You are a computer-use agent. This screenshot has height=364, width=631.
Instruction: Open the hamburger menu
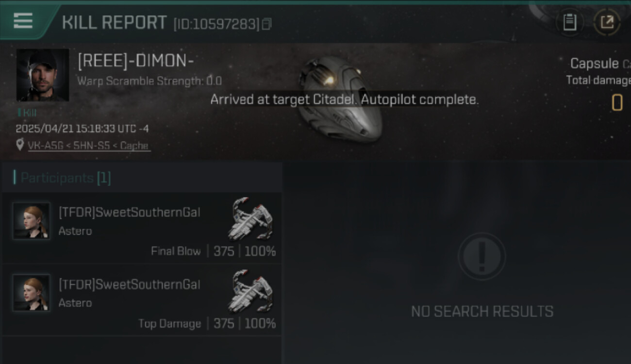23,21
